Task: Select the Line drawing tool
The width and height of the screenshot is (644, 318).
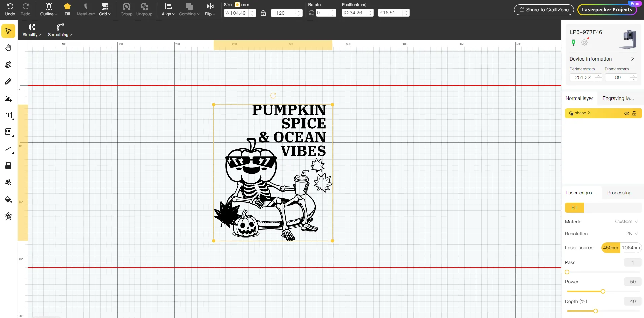Action: click(8, 149)
